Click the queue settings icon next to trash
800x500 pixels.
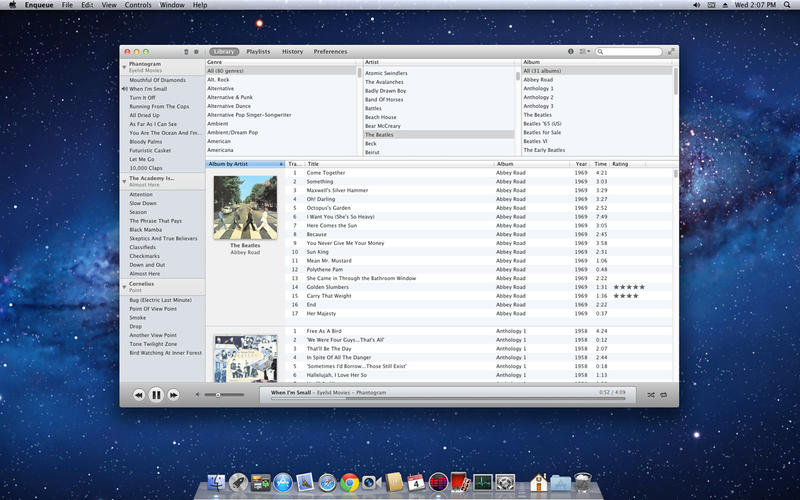196,51
